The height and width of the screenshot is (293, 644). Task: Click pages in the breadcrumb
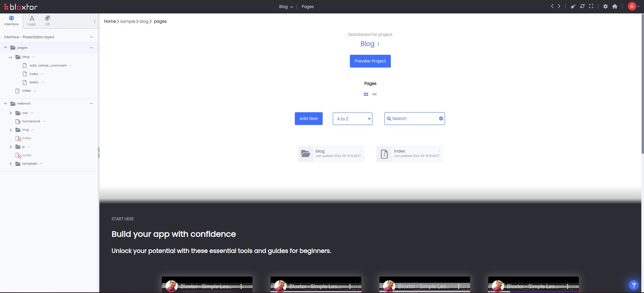click(x=160, y=21)
